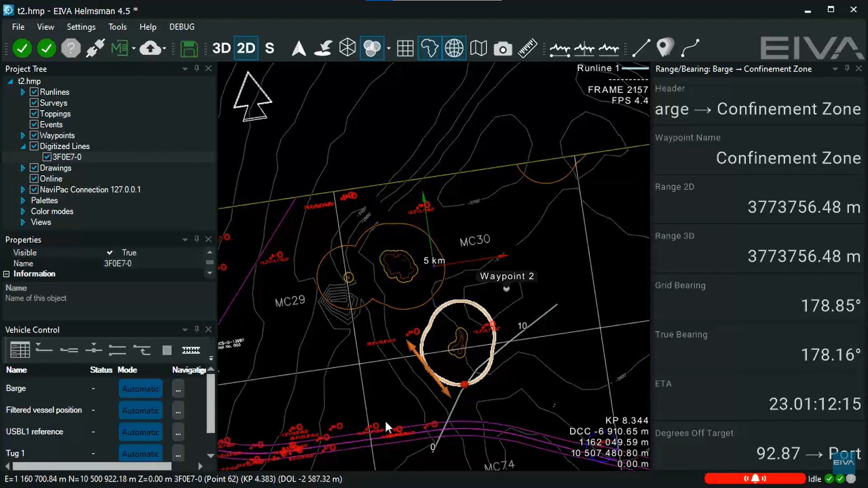Expand the Palettes tree node

23,200
